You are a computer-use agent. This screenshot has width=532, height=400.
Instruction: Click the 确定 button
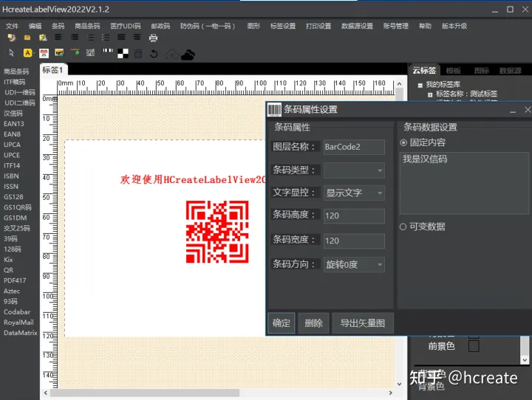coord(282,323)
